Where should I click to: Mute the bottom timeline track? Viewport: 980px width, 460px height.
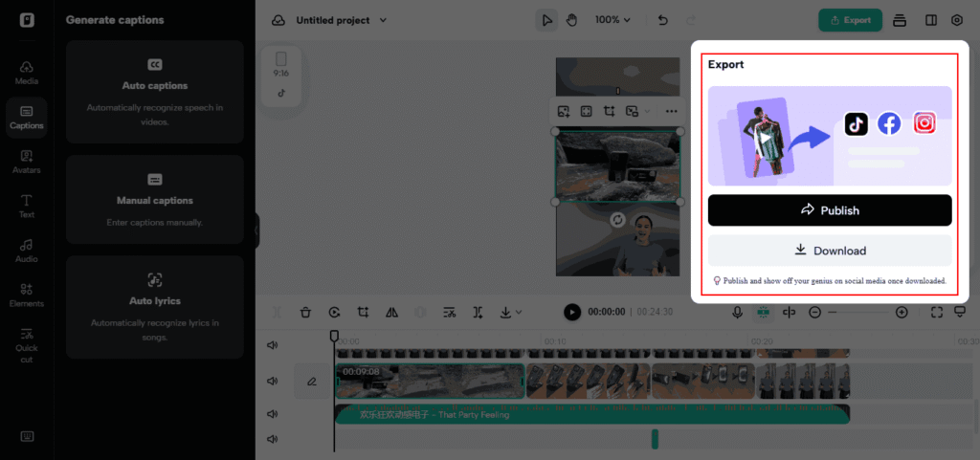(x=272, y=439)
